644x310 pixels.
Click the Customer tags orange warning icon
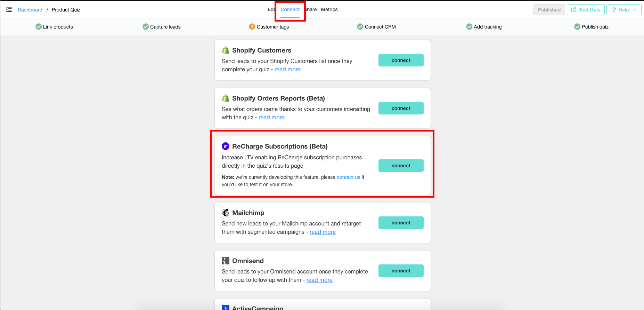pyautogui.click(x=252, y=27)
